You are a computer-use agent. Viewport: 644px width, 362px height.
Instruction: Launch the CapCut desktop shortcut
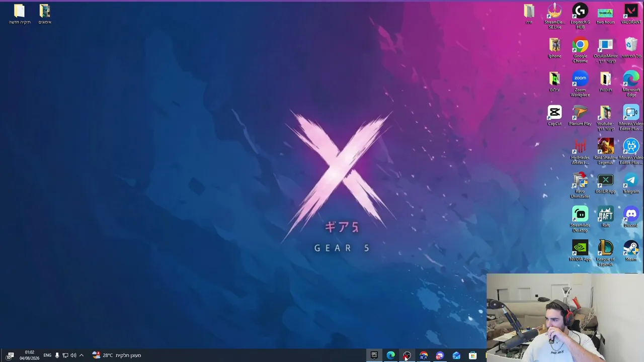(x=554, y=116)
